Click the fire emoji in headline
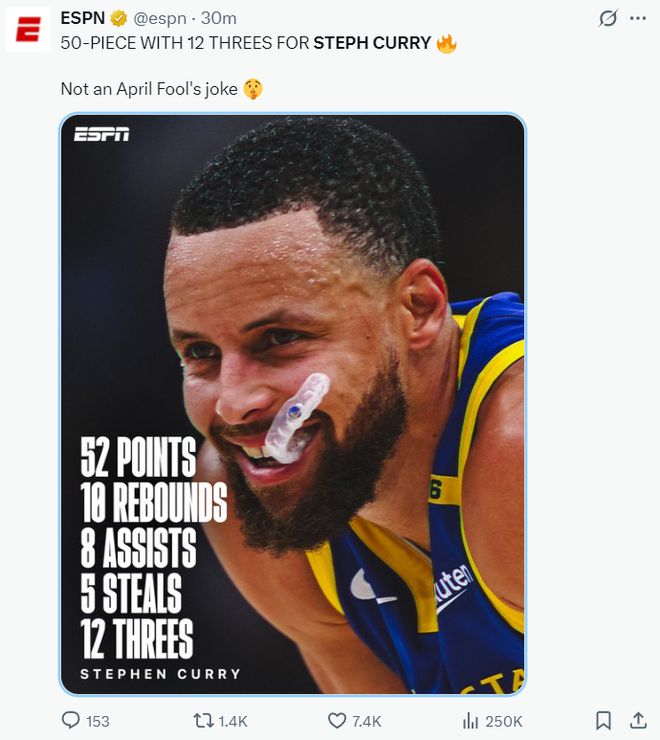660x740 pixels. pyautogui.click(x=446, y=43)
